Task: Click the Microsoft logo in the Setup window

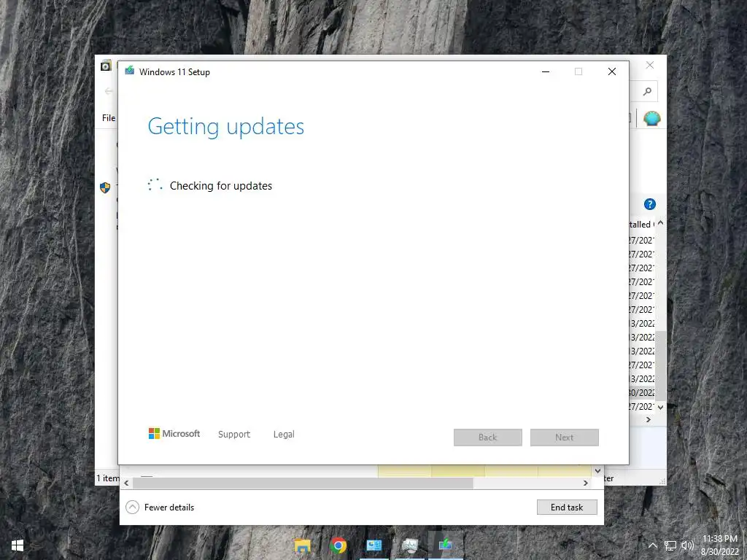Action: [174, 434]
